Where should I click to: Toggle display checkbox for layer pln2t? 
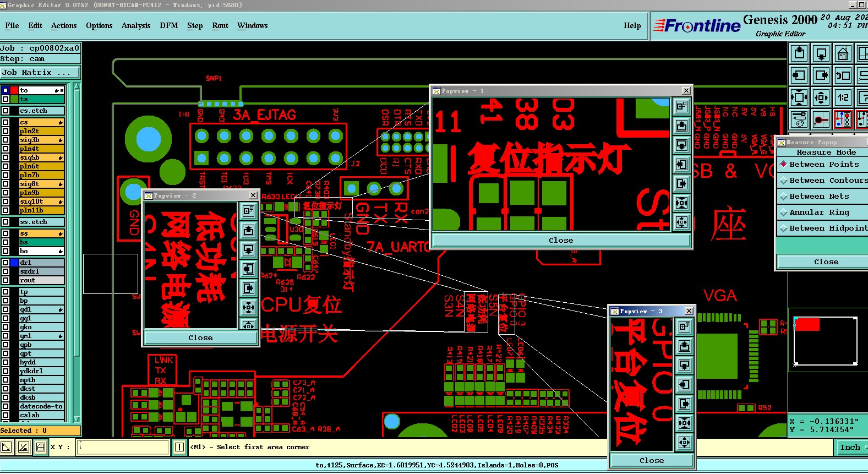click(x=6, y=131)
